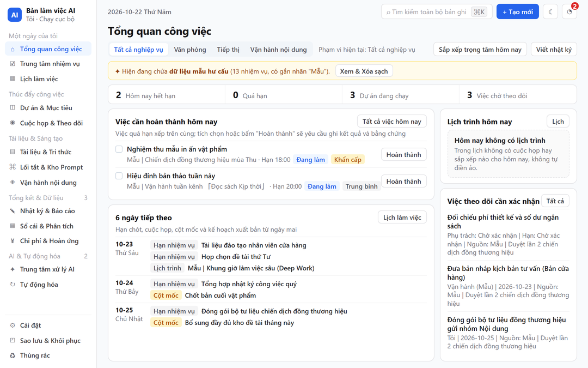Click yen icon beside Chi phí & Hoàn ứng

13,241
